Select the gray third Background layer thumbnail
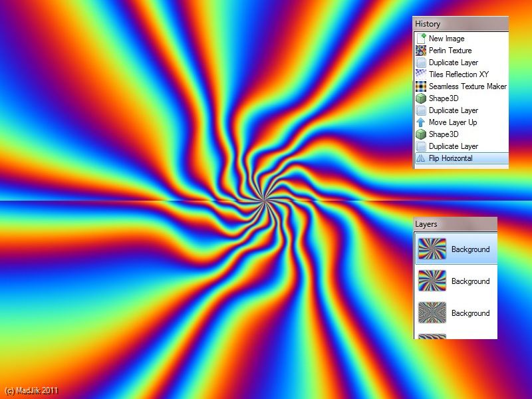The width and height of the screenshot is (532, 399). point(432,313)
